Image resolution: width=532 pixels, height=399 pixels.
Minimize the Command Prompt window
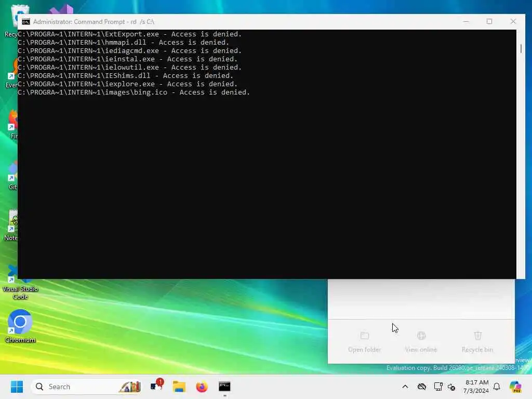pos(466,21)
